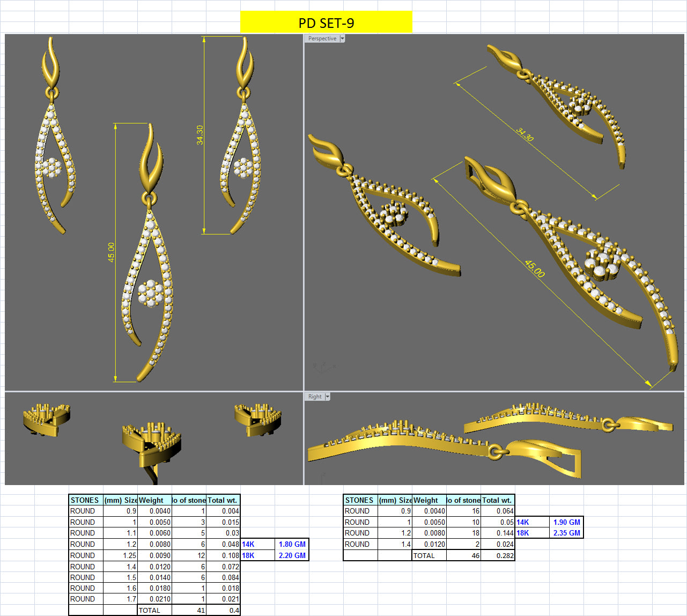
Task: Open the Perspective viewport dropdown menu
Action: coord(342,39)
